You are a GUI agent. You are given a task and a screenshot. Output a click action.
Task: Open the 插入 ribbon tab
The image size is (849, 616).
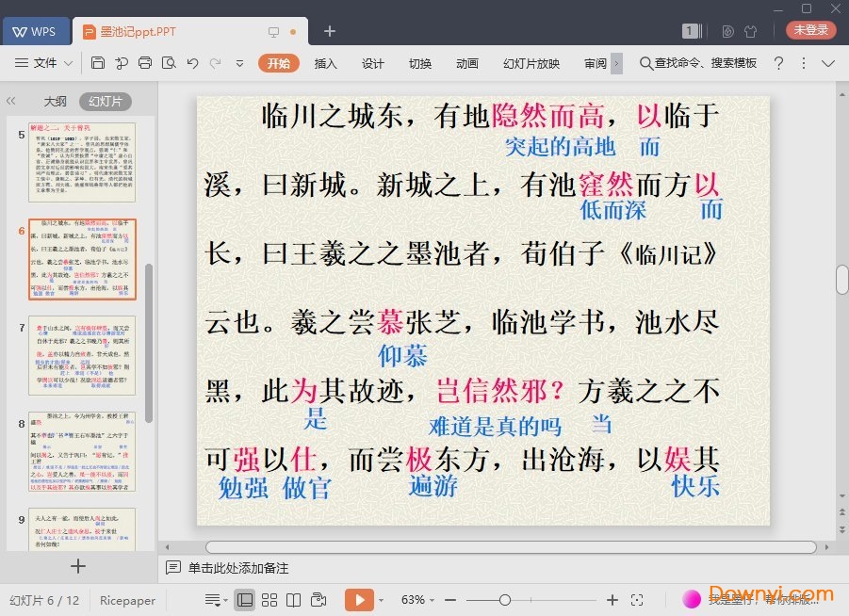tap(325, 63)
